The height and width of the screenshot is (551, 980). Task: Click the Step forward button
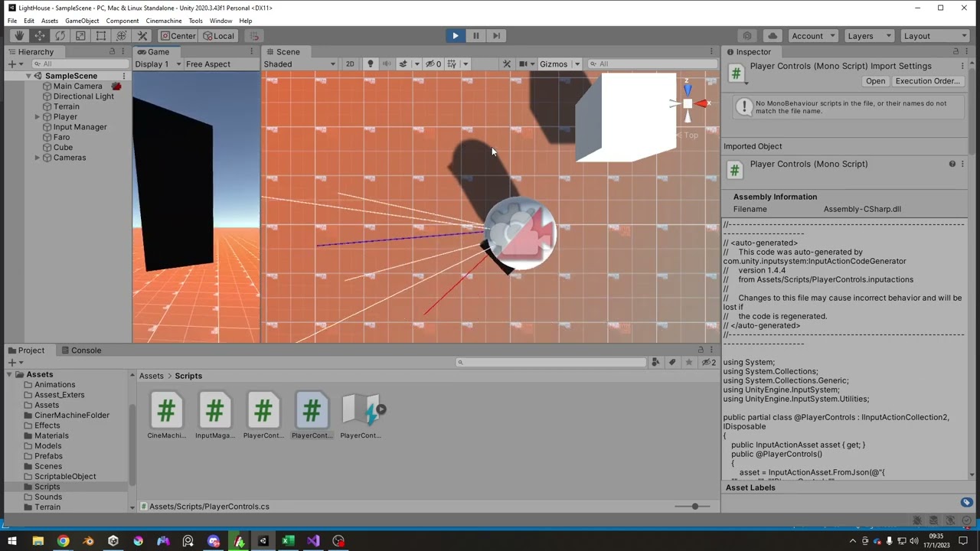tap(496, 36)
